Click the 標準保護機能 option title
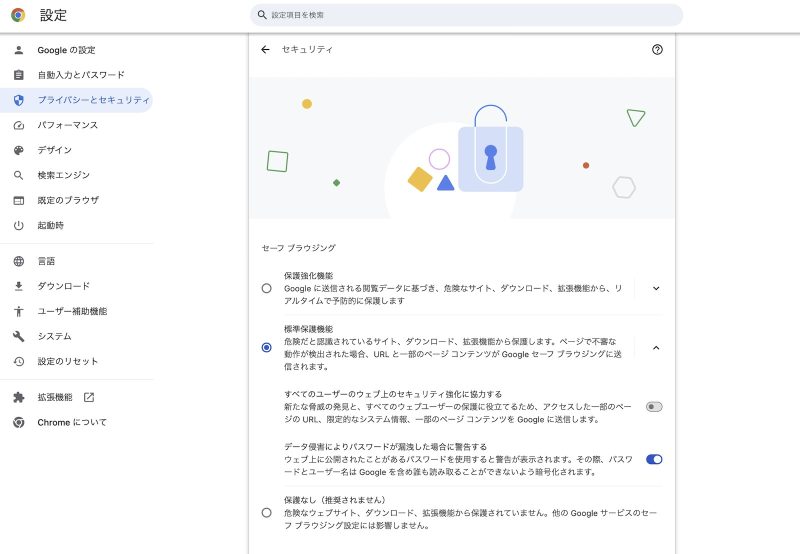 click(x=309, y=329)
